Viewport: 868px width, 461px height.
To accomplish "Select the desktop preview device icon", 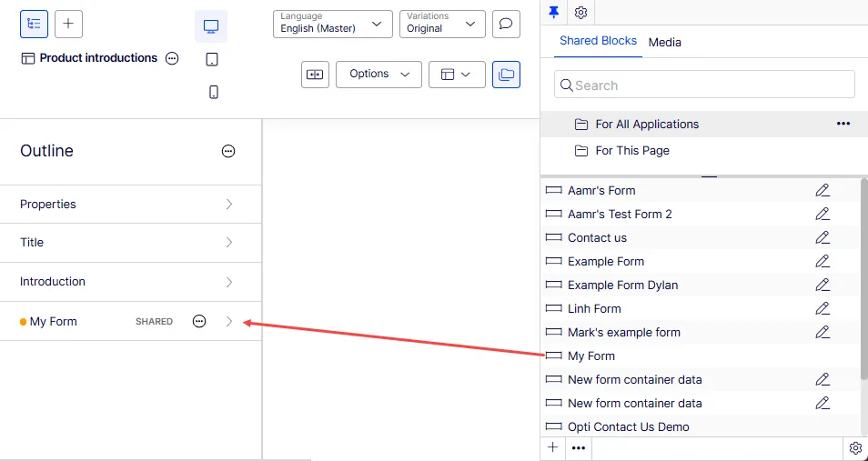I will (211, 26).
